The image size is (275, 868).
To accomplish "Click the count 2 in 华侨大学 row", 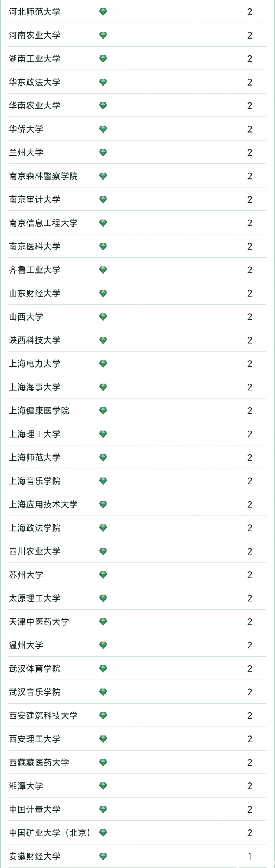I will pos(250,129).
